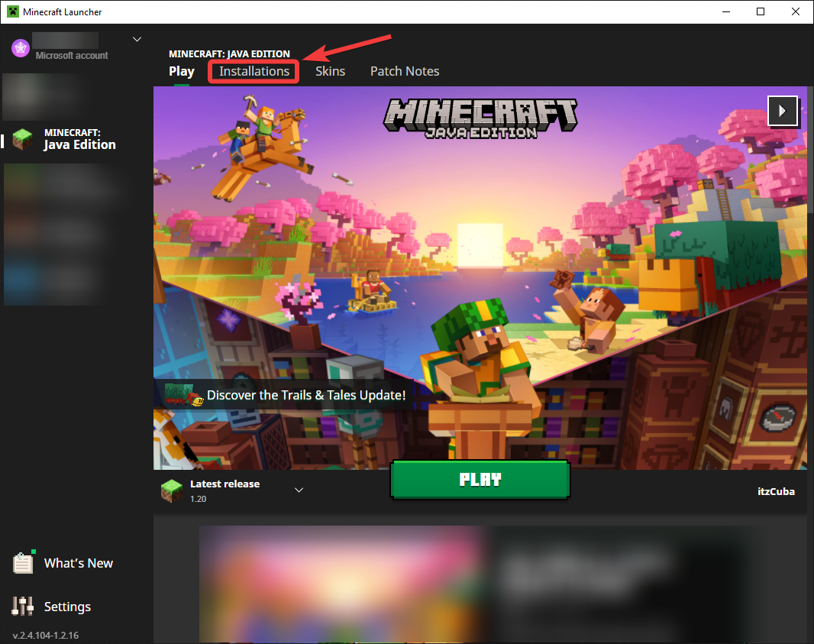Open Settings sliders icon
814x644 pixels.
(23, 607)
